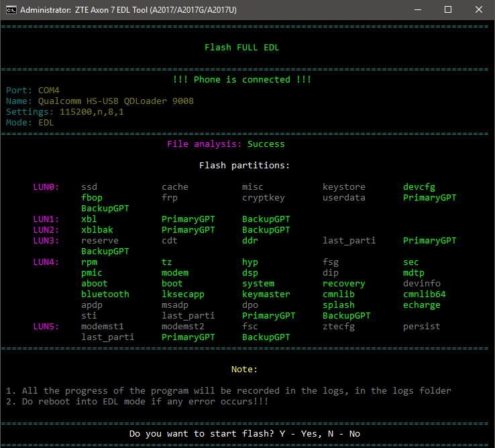This screenshot has height=448, width=495.
Task: Click the 'cmnlib64' partition name
Action: point(425,294)
